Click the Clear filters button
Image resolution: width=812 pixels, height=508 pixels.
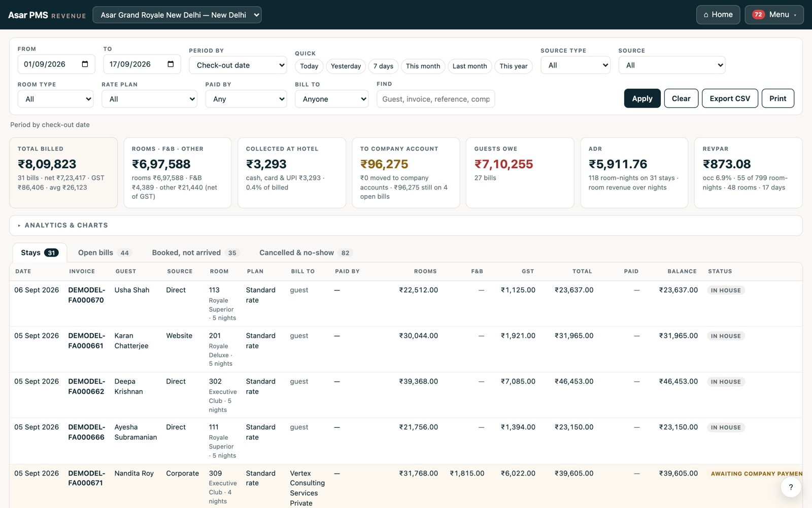(681, 99)
